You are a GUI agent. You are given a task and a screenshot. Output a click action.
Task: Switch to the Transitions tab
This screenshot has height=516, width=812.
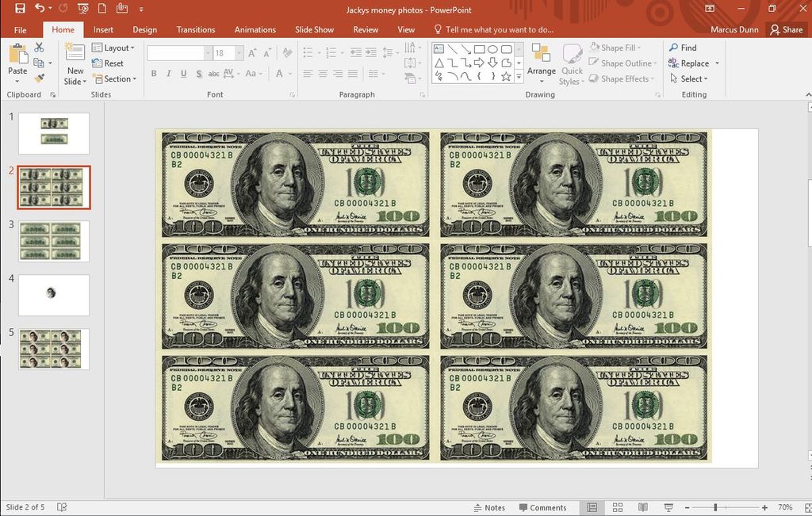coord(195,29)
